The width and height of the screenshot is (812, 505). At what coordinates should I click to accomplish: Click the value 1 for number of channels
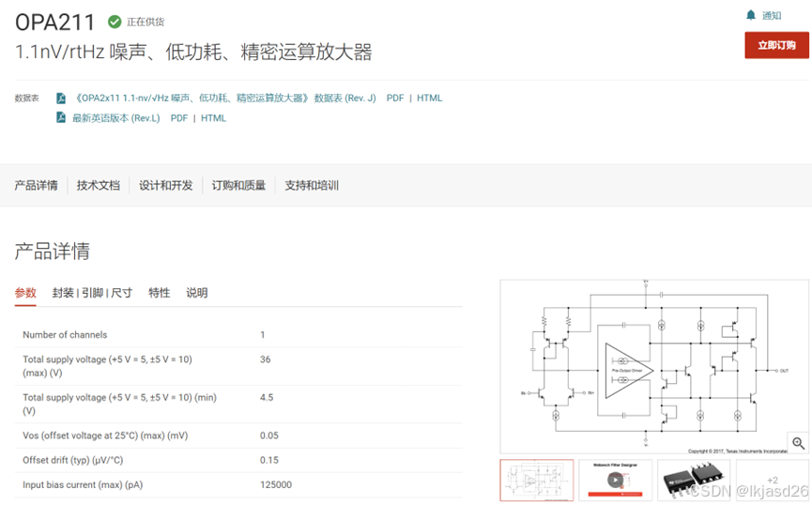click(263, 334)
